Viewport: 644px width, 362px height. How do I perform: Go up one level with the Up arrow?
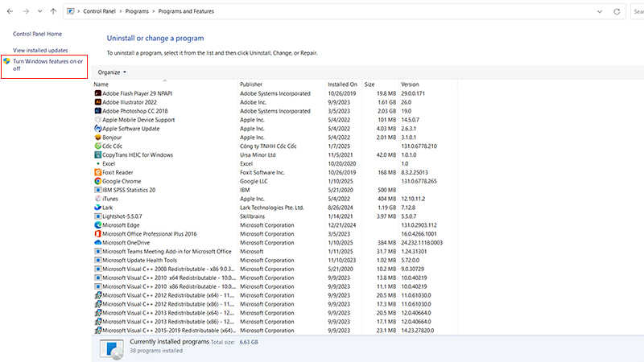click(53, 11)
